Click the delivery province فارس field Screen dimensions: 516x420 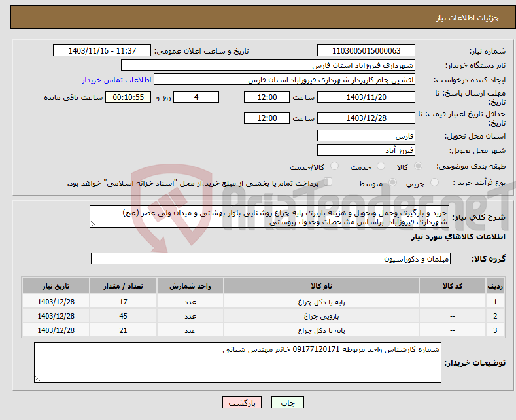[x=366, y=135]
